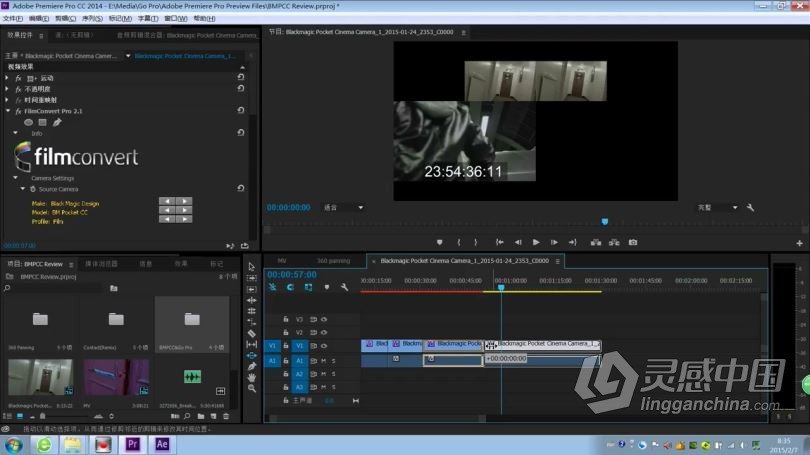Select the Pen tool in tools panel
810x455 pixels.
click(252, 366)
